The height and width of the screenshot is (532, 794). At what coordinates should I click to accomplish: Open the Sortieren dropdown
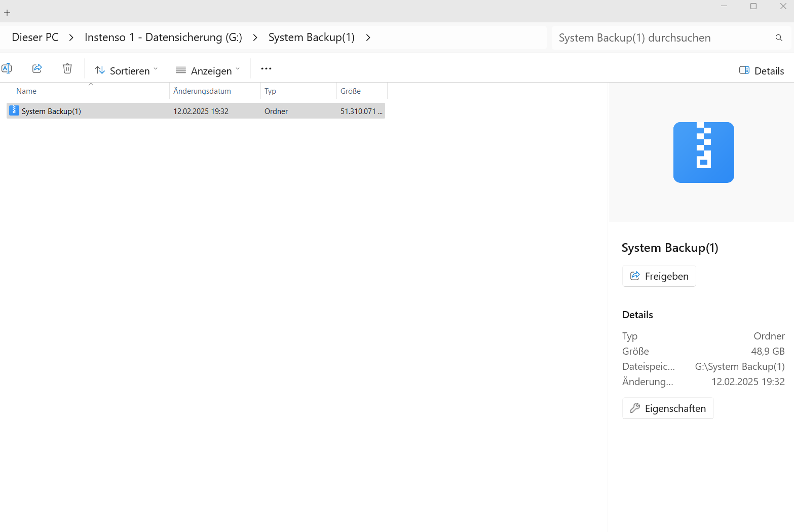tap(126, 70)
